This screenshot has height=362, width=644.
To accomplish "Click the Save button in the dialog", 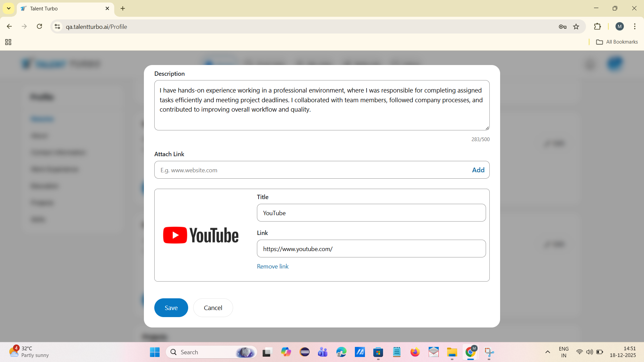I will tap(171, 308).
